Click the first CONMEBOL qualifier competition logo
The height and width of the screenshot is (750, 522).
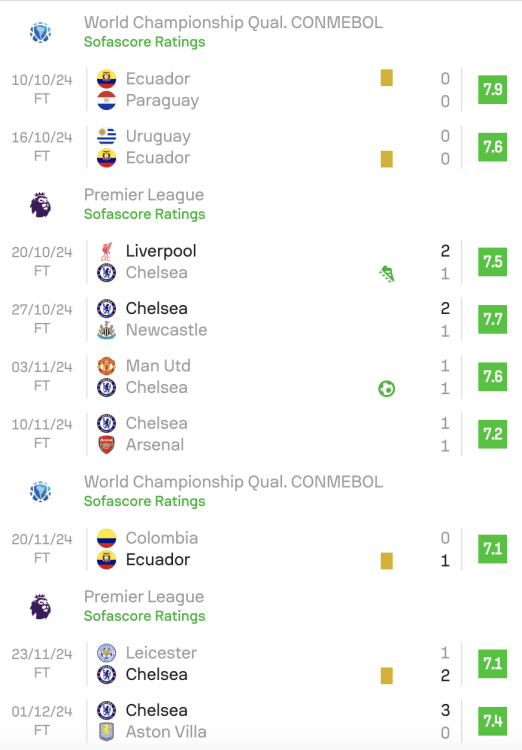41,32
